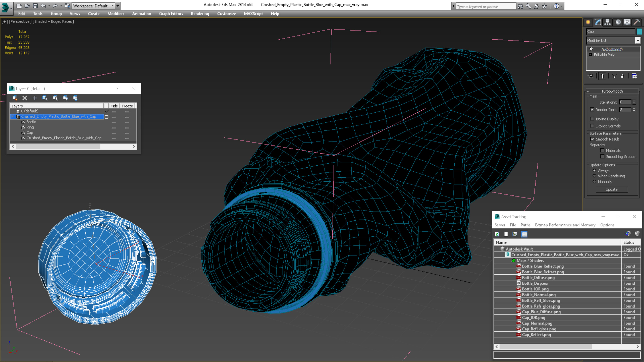Open the Paths menu in Asset Tracking
Viewport: 644px width, 362px height.
tap(525, 225)
